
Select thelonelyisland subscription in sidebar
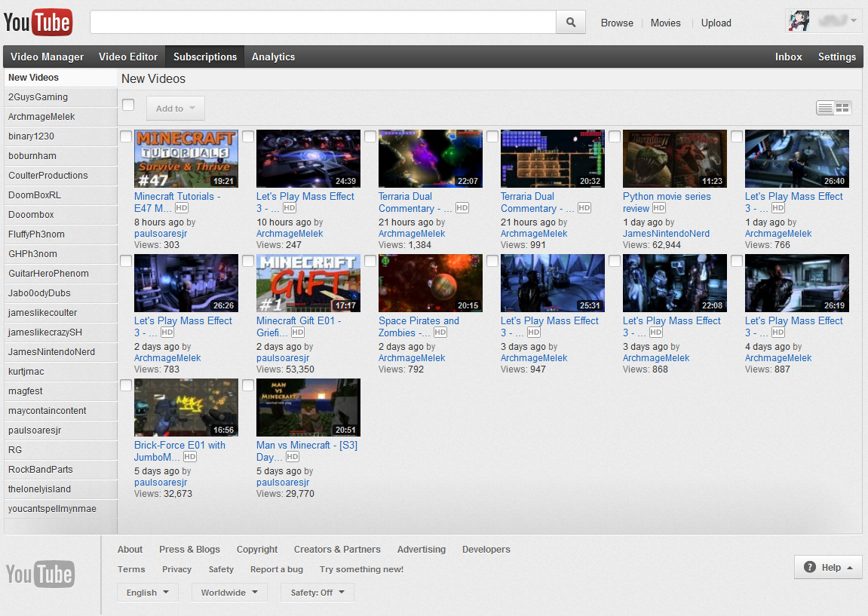60,489
